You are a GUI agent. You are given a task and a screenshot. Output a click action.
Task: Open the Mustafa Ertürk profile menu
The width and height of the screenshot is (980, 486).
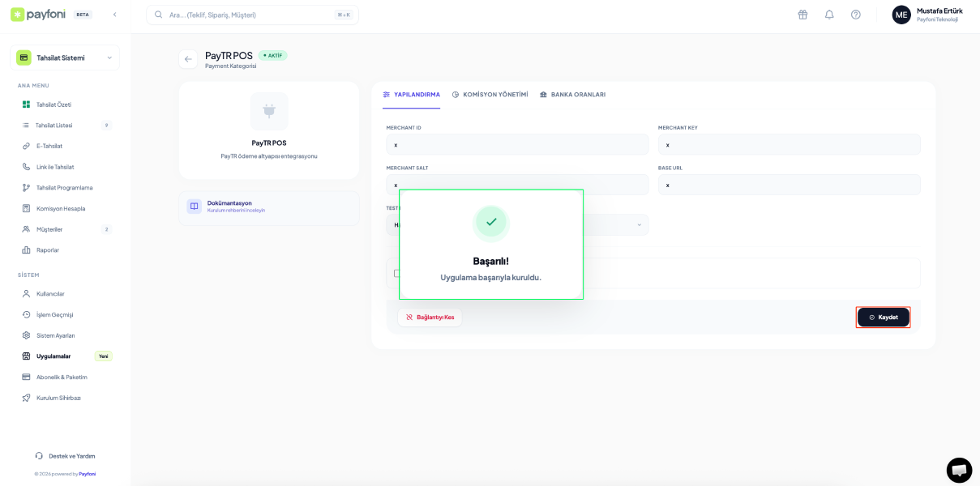[x=927, y=15]
